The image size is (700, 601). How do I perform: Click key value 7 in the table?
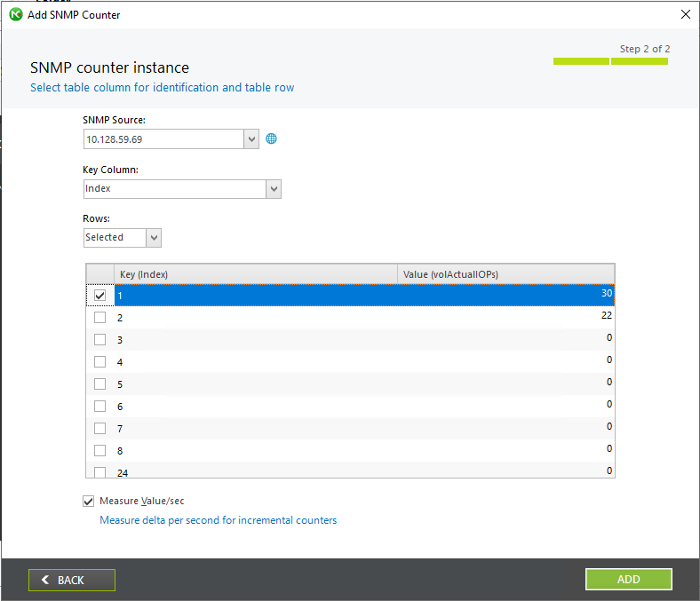120,429
